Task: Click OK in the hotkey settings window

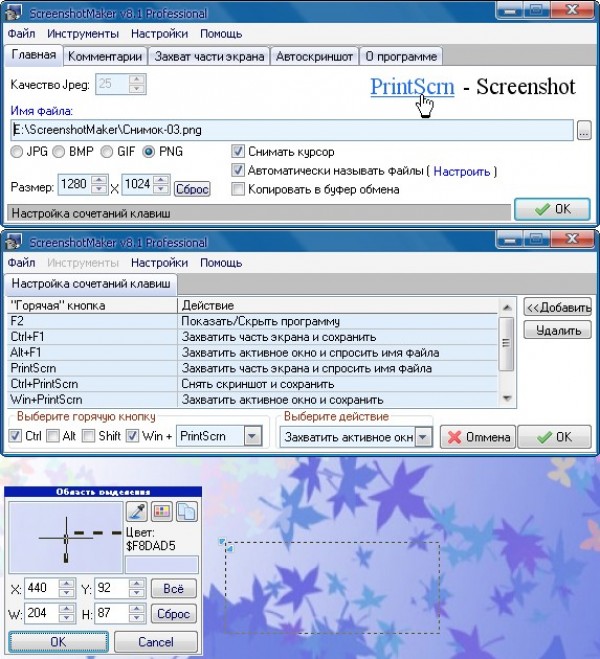Action: coord(555,437)
